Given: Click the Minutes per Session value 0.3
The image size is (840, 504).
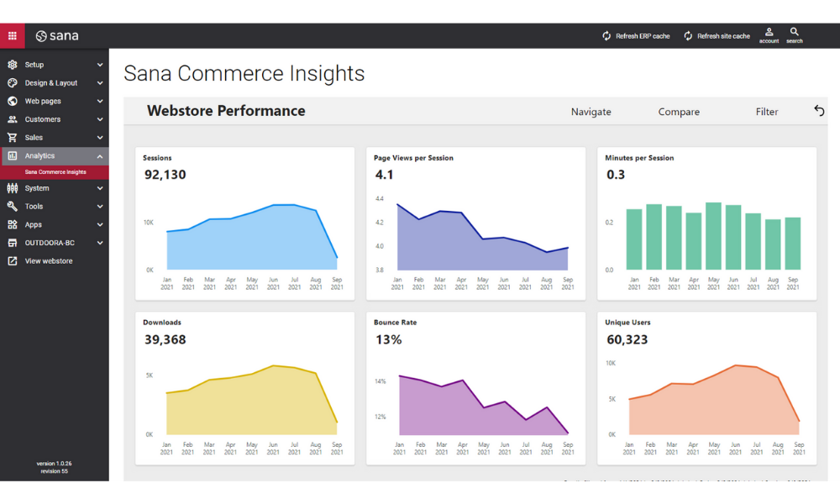Looking at the screenshot, I should pyautogui.click(x=616, y=175).
